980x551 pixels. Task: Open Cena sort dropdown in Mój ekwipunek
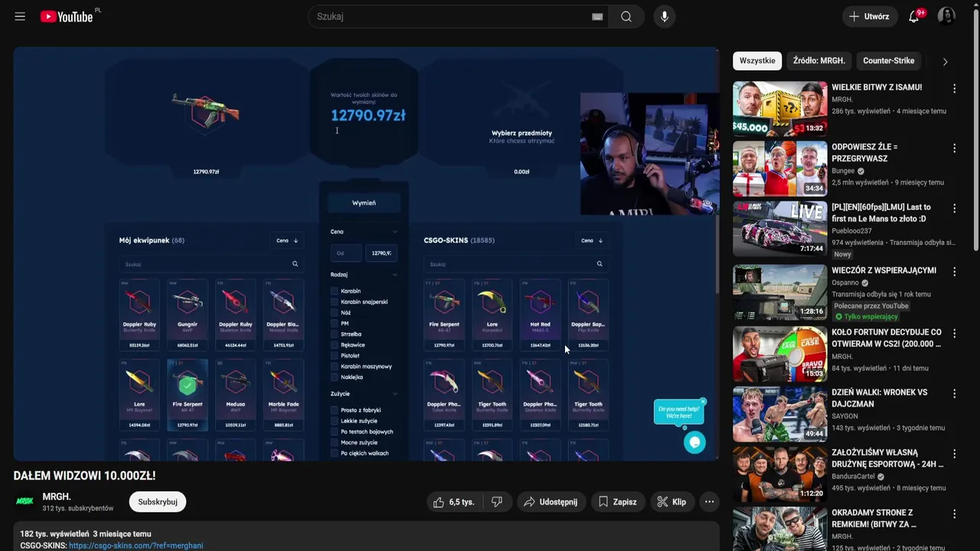coord(287,240)
